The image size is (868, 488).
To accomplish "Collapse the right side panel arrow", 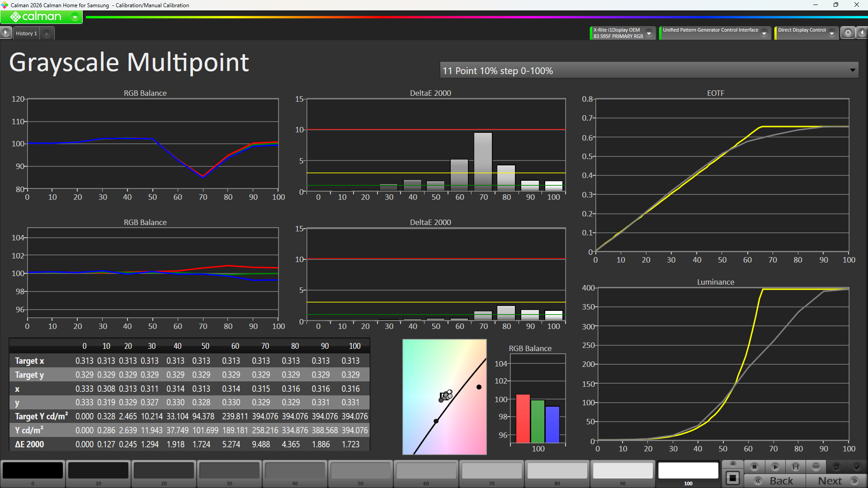I will click(862, 33).
